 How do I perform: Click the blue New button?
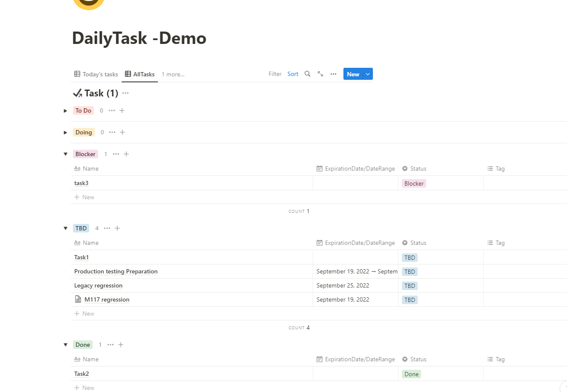point(353,74)
